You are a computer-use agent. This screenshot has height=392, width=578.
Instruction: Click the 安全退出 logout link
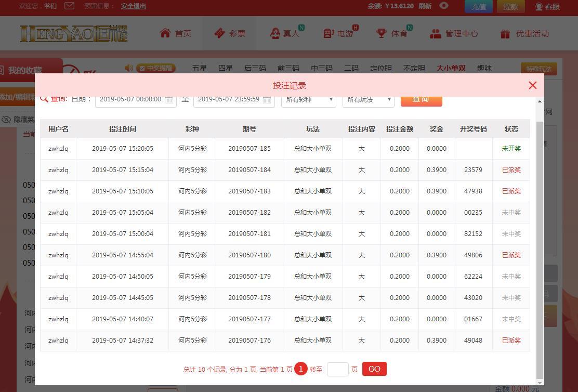tap(134, 6)
